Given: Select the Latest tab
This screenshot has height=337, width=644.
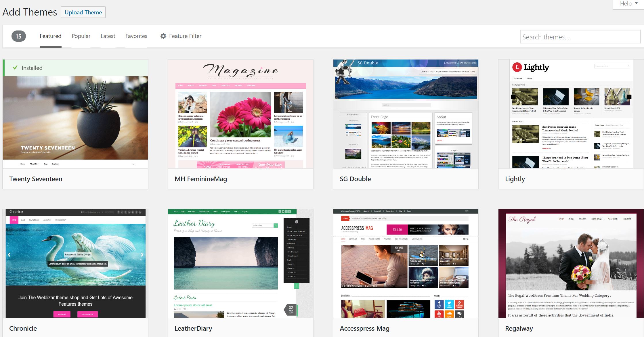Looking at the screenshot, I should click(108, 36).
